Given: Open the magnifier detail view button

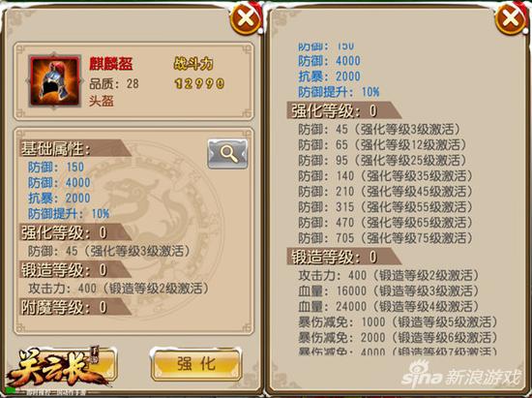Looking at the screenshot, I should click(x=227, y=154).
